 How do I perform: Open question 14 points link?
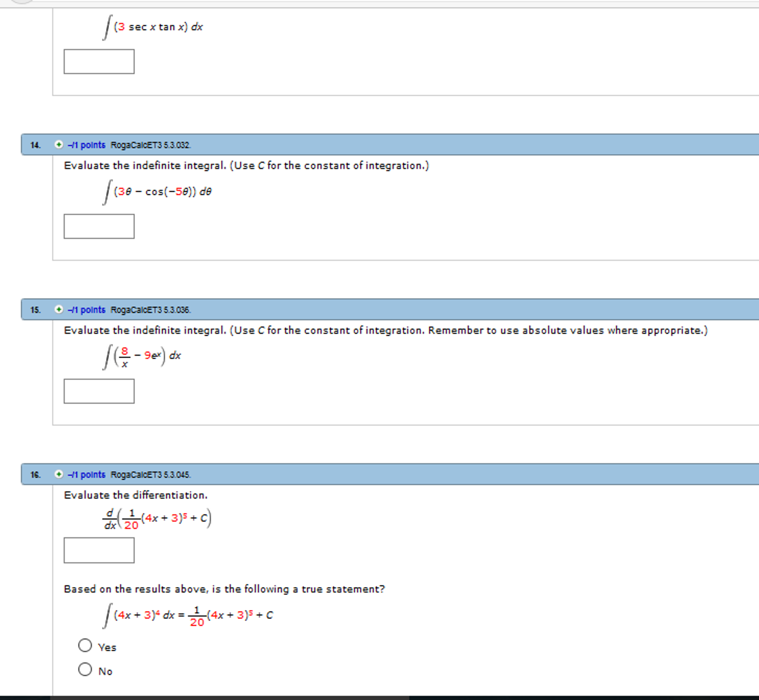(87, 145)
